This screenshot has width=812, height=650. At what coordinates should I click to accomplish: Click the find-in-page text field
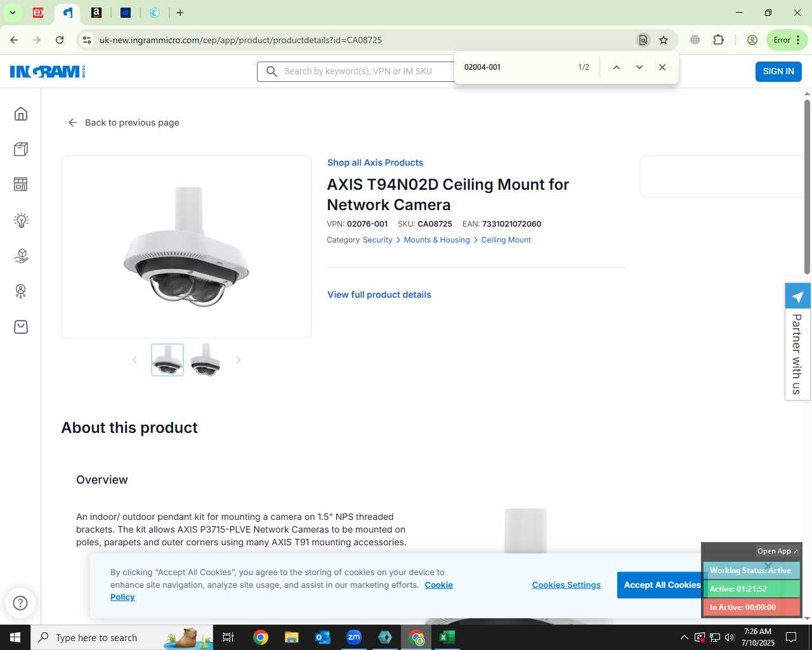point(514,67)
